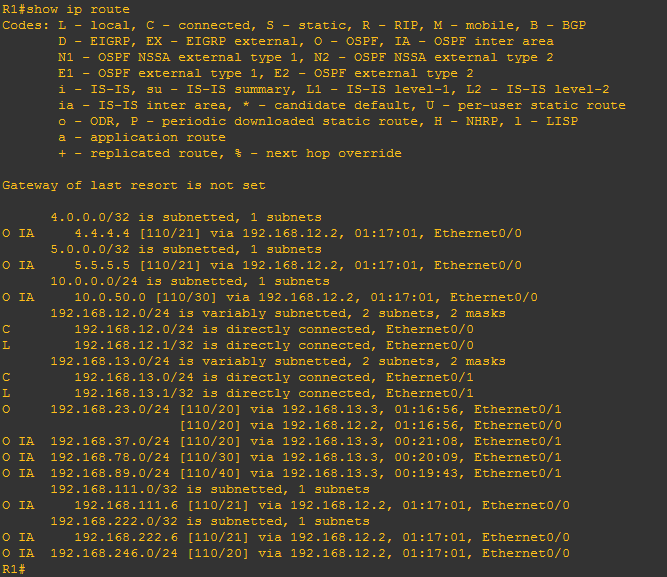This screenshot has height=577, width=667.
Task: Click the 192.168.13.0/24 connected Ethernet0/1 line
Action: coord(238,377)
